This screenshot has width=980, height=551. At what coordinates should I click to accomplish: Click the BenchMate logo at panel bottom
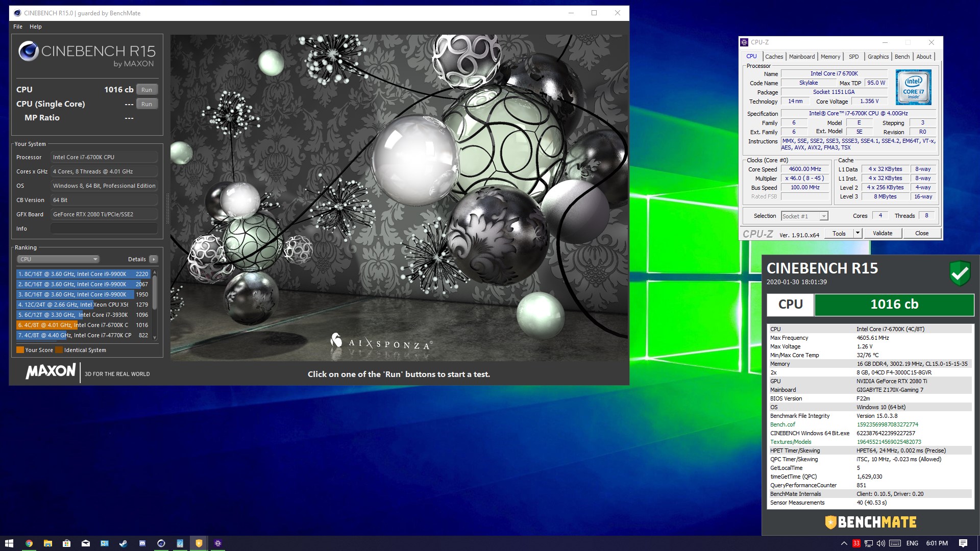tap(871, 522)
